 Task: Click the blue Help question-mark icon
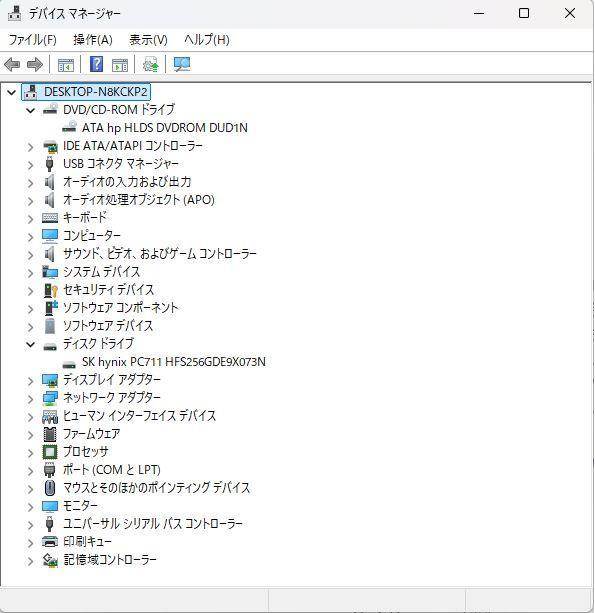tap(96, 65)
